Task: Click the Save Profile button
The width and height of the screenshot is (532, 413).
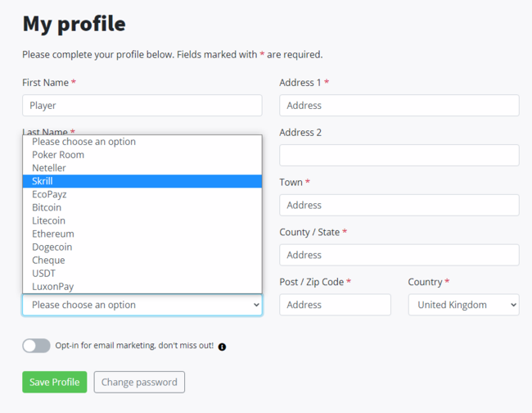Action: click(55, 382)
